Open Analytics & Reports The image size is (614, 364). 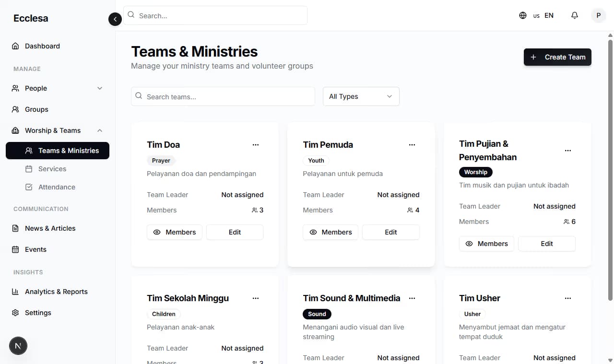point(58,292)
